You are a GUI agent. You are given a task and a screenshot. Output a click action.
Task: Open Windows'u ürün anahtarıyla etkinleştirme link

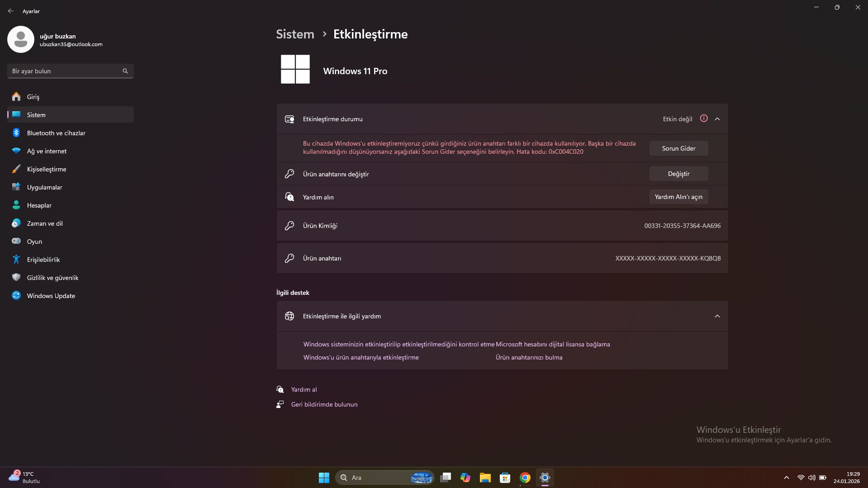point(361,357)
